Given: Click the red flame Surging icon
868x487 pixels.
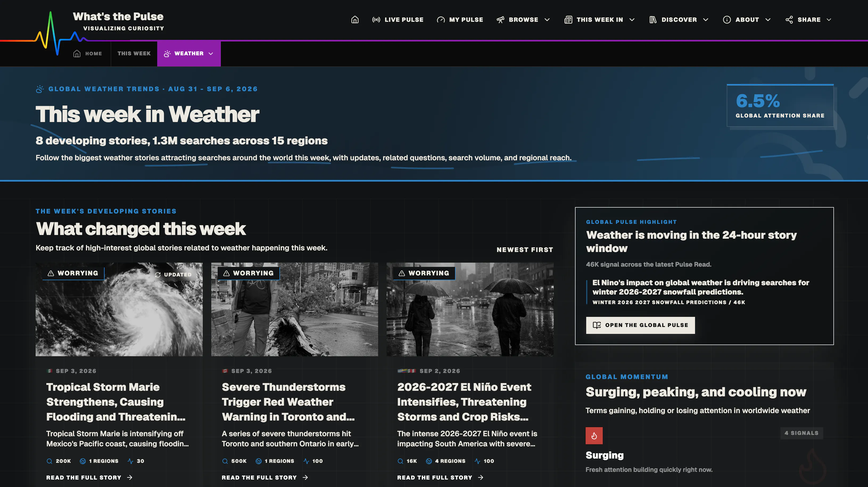Looking at the screenshot, I should point(594,435).
